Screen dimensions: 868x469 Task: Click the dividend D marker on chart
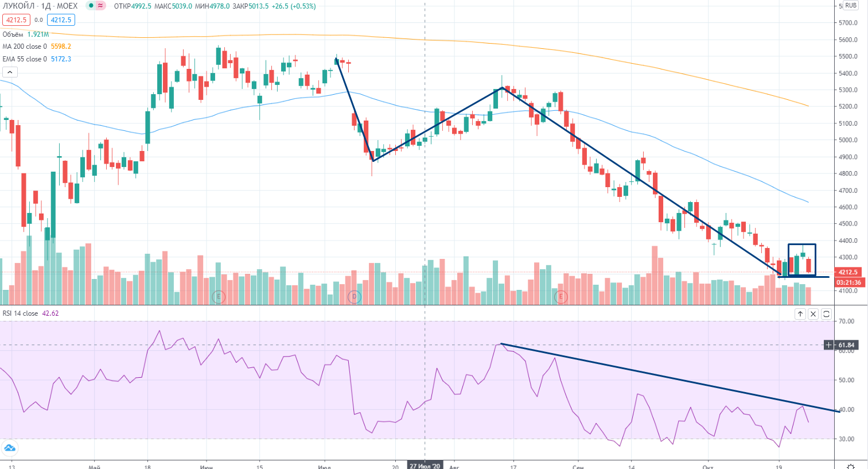(355, 297)
